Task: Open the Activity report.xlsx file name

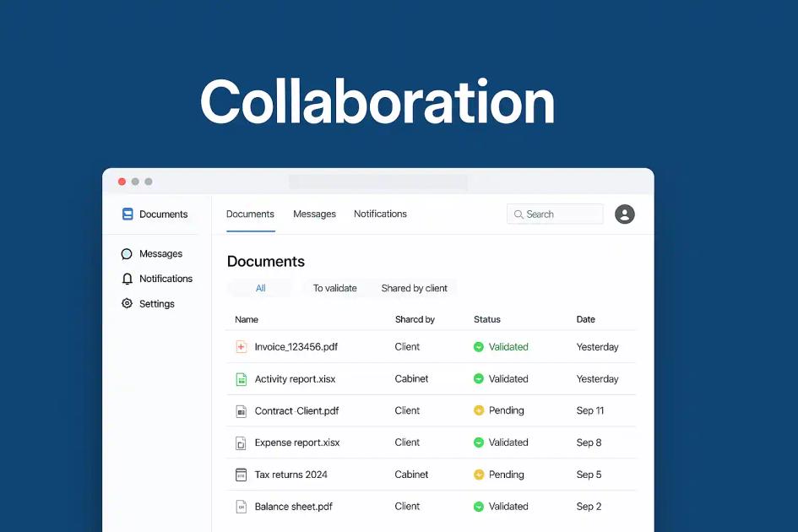Action: click(x=296, y=379)
